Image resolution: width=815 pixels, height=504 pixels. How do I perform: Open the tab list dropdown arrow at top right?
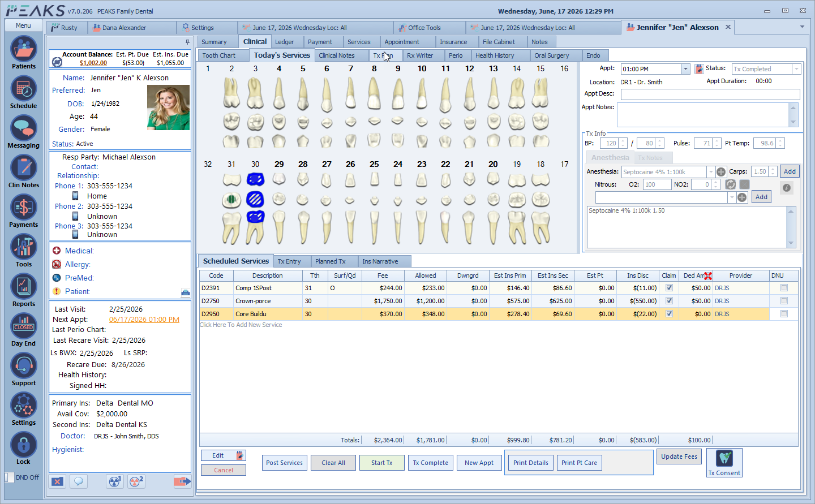802,27
